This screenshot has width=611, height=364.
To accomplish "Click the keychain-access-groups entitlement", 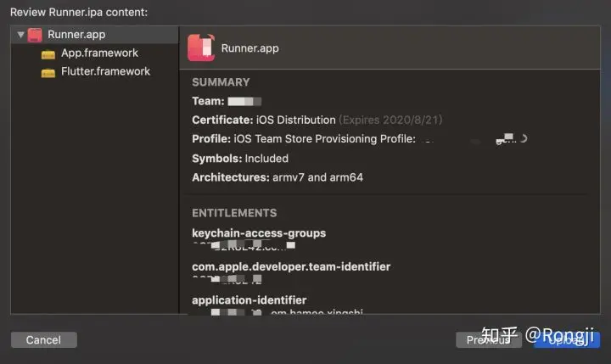I will [x=259, y=233].
